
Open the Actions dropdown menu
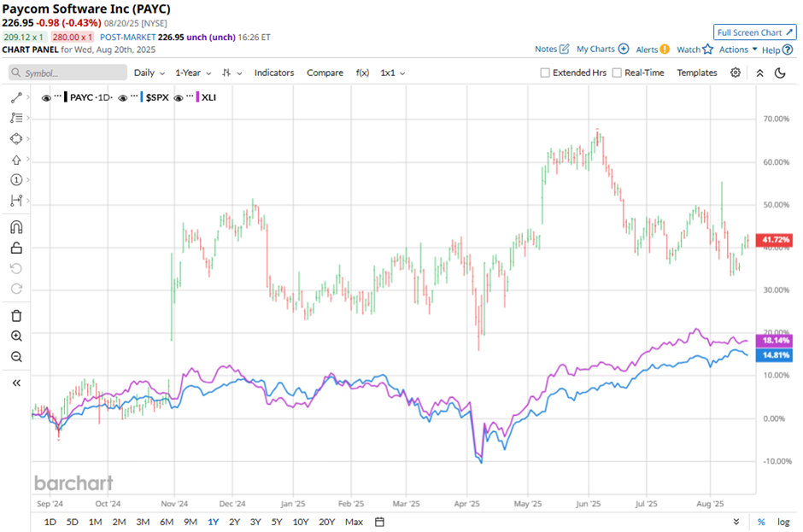(738, 50)
